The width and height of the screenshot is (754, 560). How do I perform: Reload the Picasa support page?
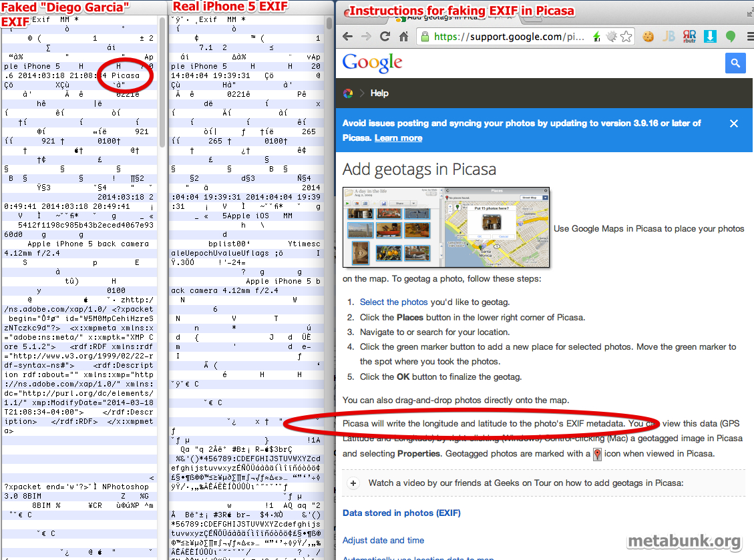pyautogui.click(x=385, y=37)
